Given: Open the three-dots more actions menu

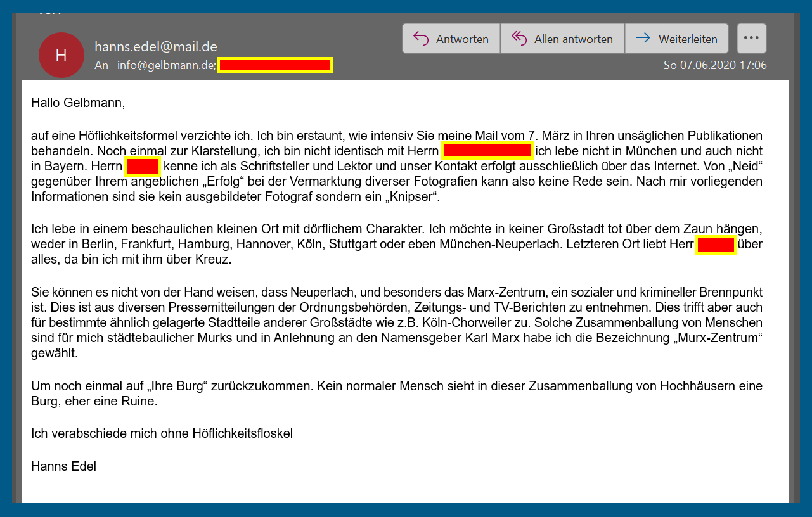Looking at the screenshot, I should point(751,38).
